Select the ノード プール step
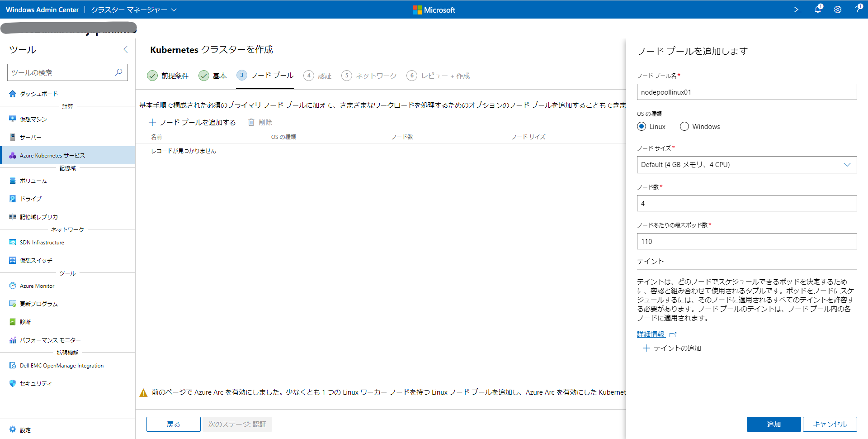868x439 pixels. click(x=265, y=76)
